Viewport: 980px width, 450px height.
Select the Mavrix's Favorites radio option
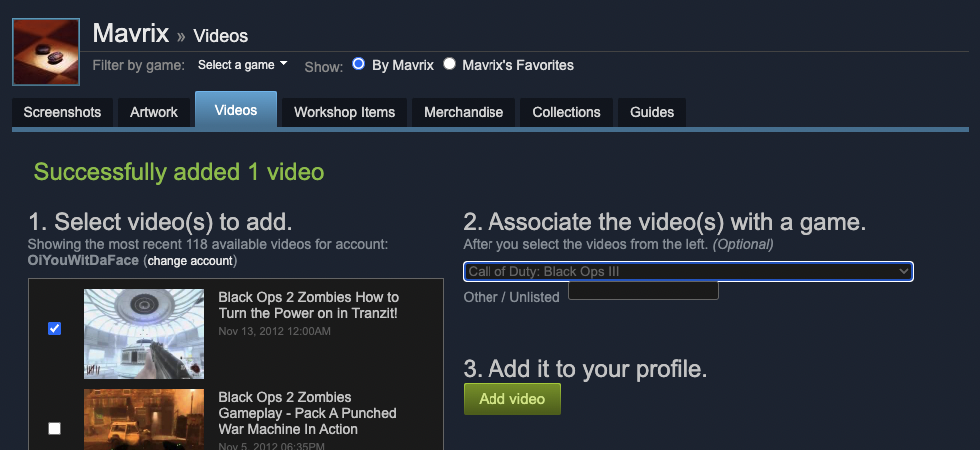449,64
